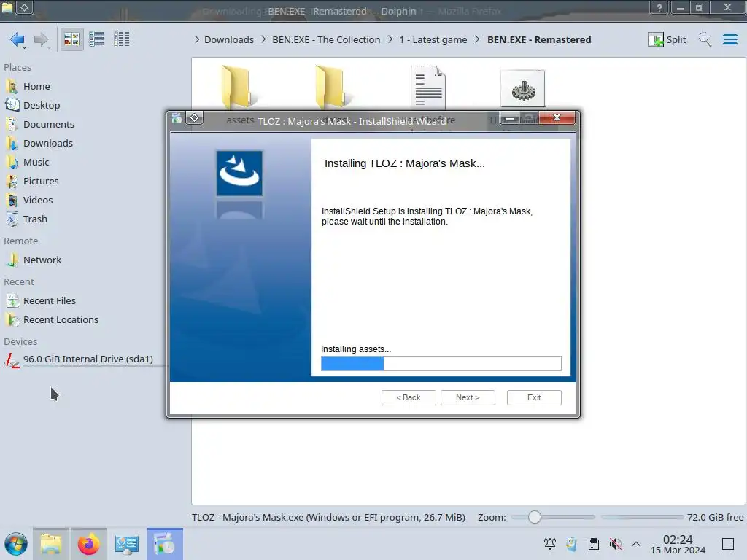
Task: Open installer window menu icon
Action: (177, 117)
